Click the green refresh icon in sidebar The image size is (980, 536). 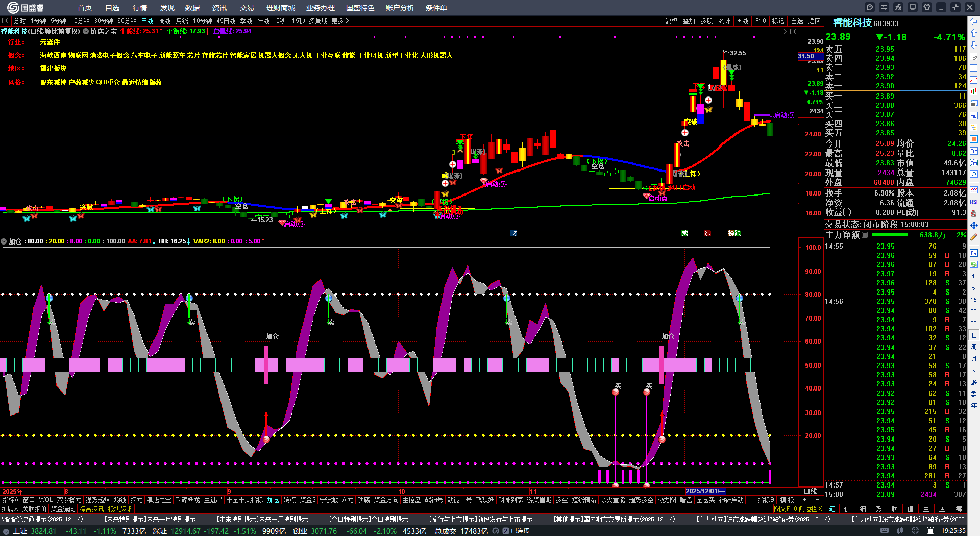tap(974, 265)
